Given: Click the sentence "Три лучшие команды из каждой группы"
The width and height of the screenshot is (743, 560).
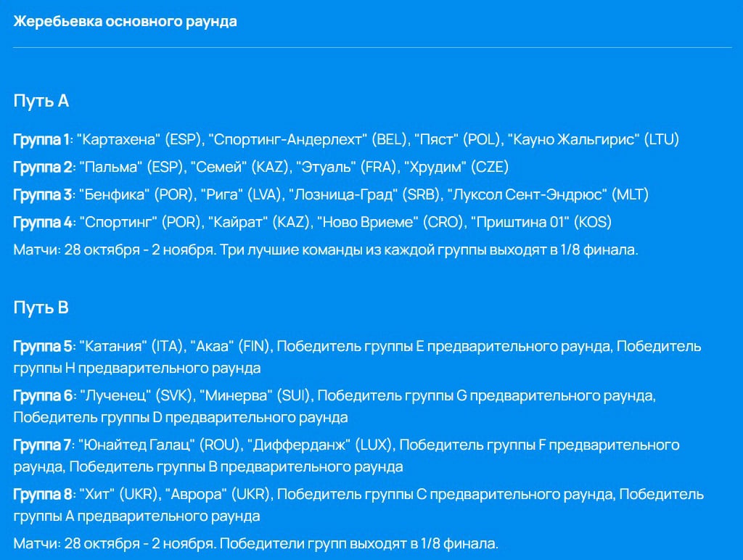Looking at the screenshot, I should (353, 250).
